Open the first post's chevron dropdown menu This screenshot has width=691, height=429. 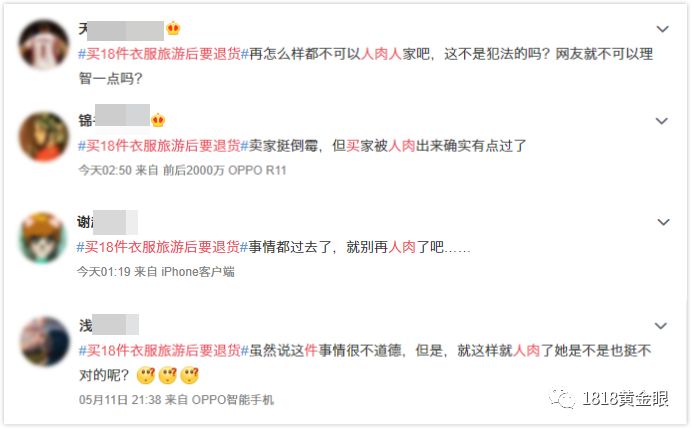[x=662, y=29]
